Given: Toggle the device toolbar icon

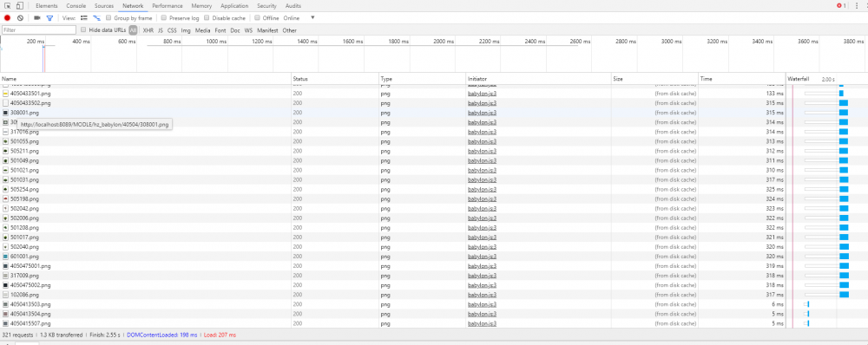Looking at the screenshot, I should tap(19, 5).
